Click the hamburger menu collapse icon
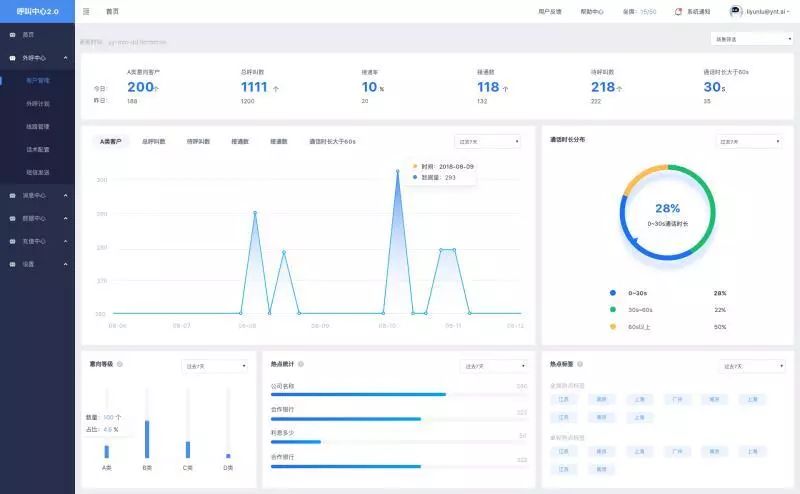This screenshot has width=800, height=494. pos(86,11)
